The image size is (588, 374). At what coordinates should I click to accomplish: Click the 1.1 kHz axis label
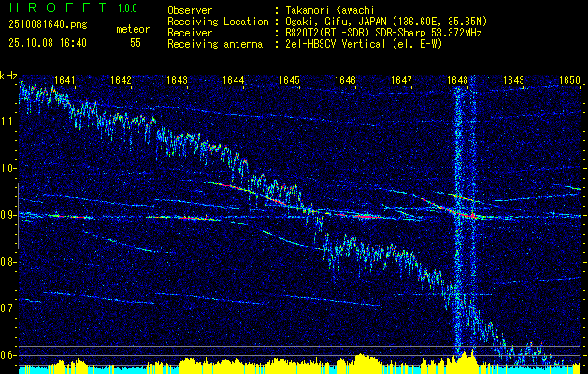[x=8, y=122]
